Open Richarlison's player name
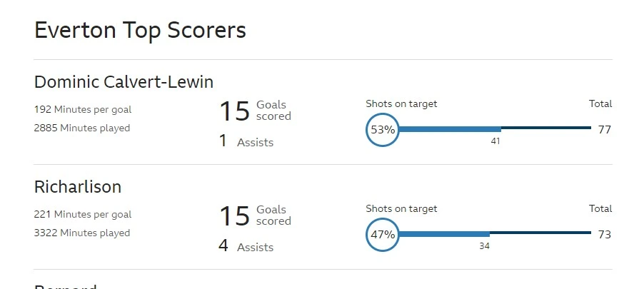 tap(78, 187)
